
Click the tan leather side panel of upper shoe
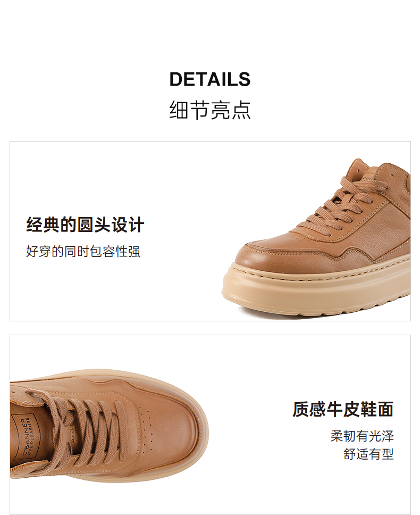pos(387,227)
